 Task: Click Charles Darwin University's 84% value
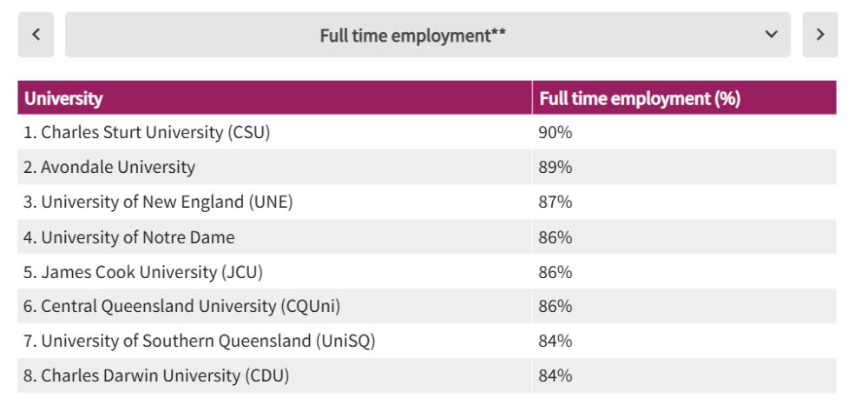[x=556, y=375]
